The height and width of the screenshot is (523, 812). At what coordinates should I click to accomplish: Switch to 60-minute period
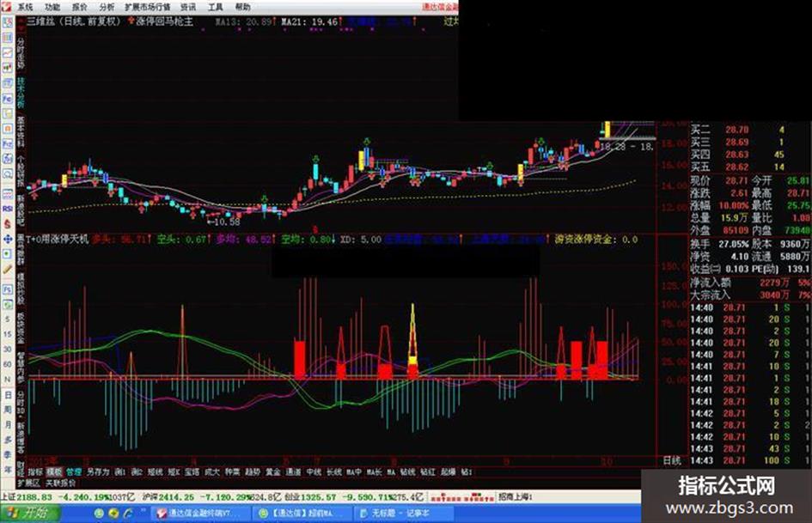(7, 364)
